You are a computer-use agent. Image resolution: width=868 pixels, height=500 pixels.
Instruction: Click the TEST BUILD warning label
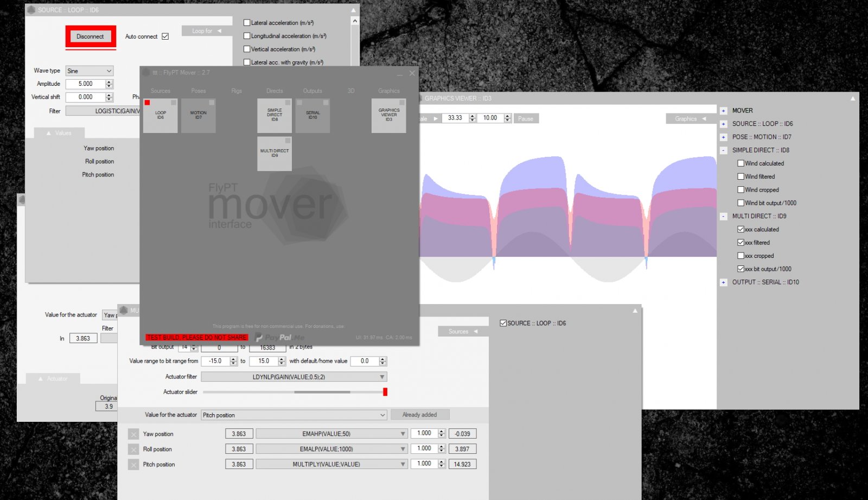pos(196,337)
